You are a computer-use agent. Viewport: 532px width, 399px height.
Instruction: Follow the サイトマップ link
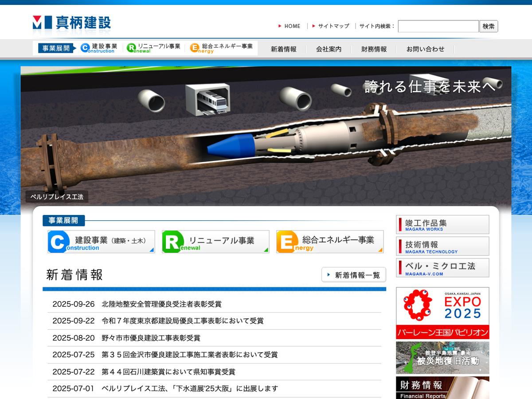coord(333,26)
